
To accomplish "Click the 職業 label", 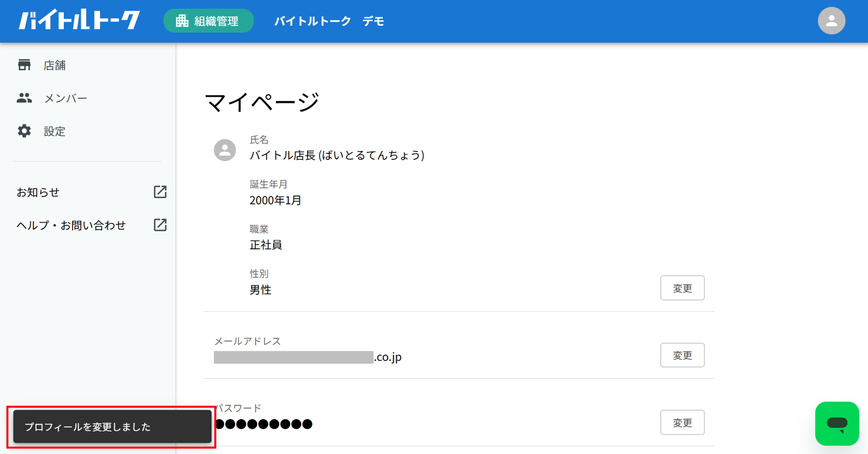I will tap(259, 229).
